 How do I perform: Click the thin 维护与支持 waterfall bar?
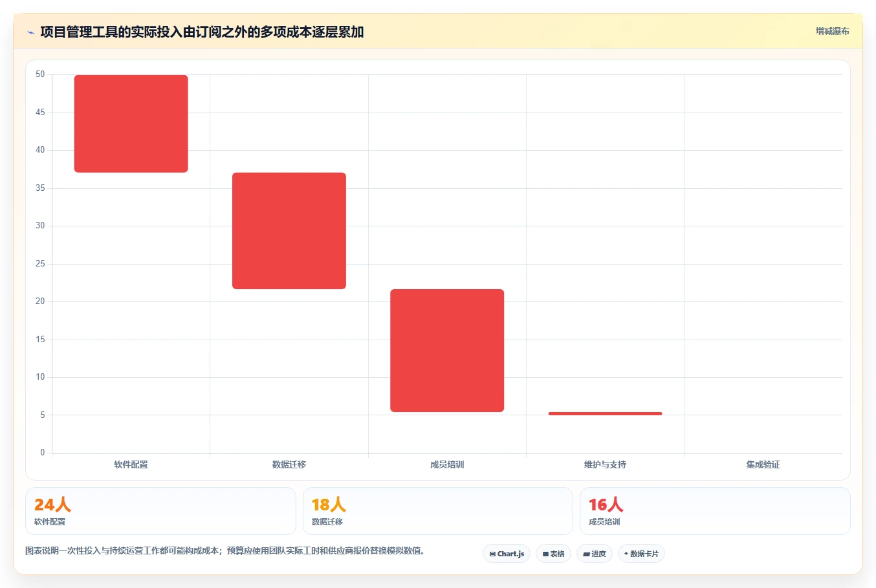point(605,413)
